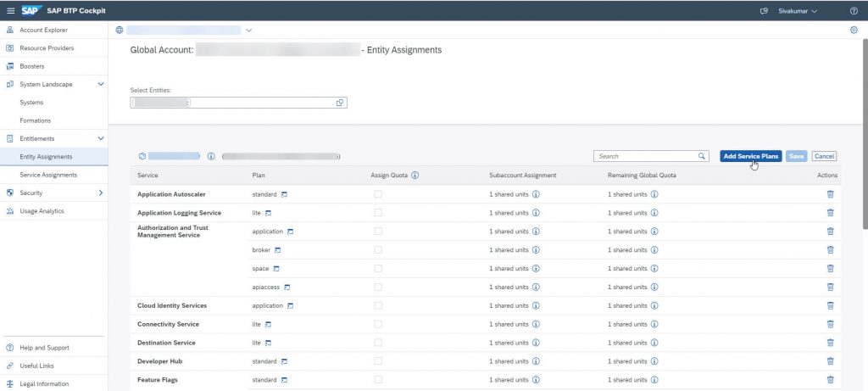Open plan details icon for Application Autoscaler standard
The width and height of the screenshot is (868, 391).
tap(284, 194)
